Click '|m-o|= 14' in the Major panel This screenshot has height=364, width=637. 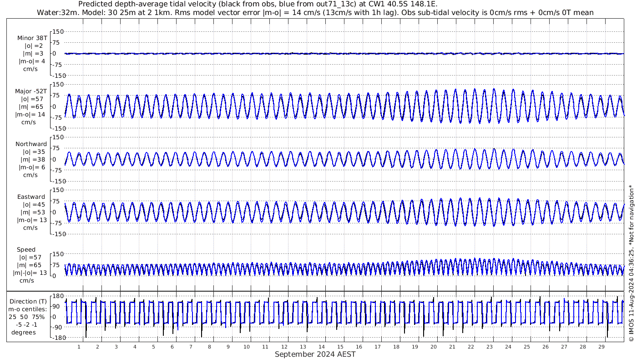(30, 114)
